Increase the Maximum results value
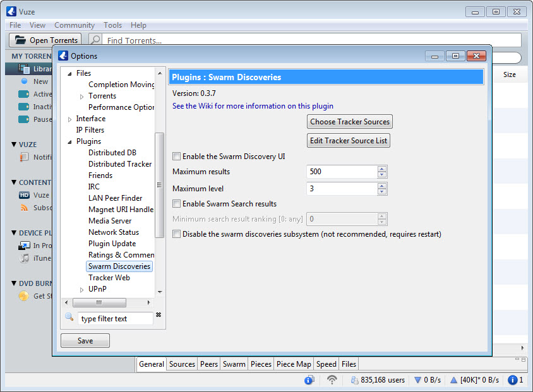 [x=381, y=169]
